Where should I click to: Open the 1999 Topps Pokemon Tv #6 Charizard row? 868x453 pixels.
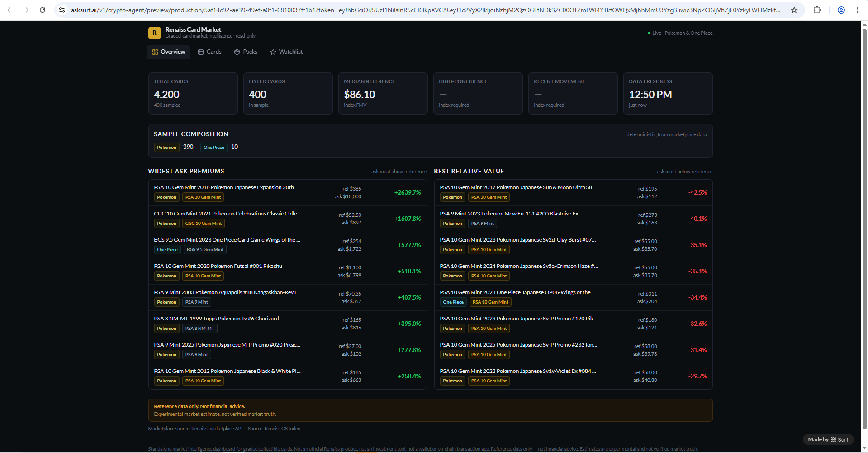pyautogui.click(x=288, y=324)
